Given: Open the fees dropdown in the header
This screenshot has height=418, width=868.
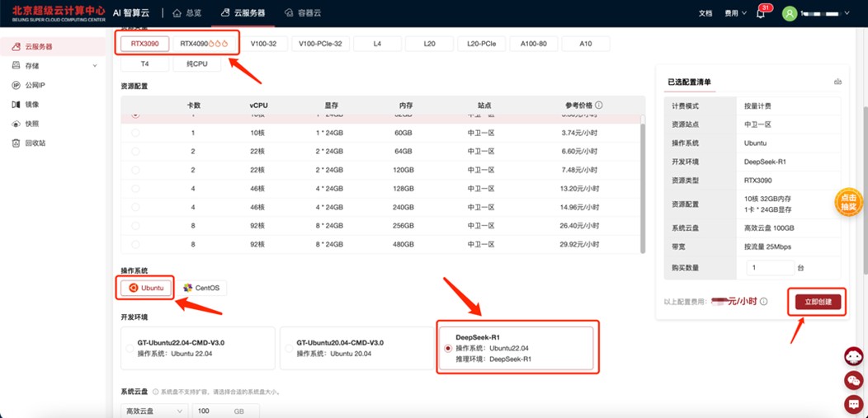Looking at the screenshot, I should 736,13.
